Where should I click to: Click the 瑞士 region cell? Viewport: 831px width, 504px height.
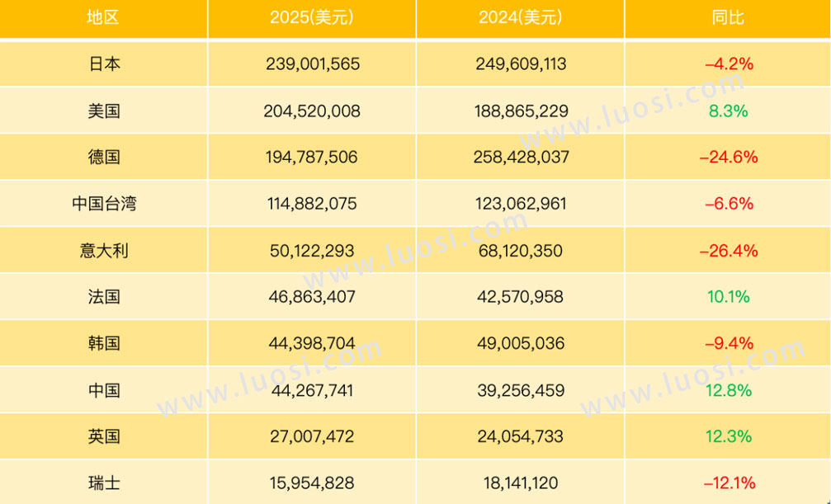coord(104,483)
